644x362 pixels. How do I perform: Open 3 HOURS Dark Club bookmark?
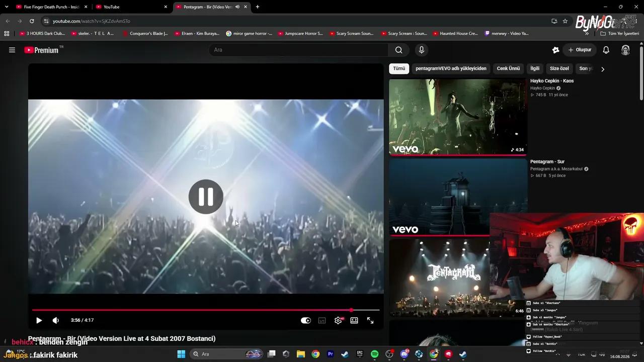(42, 33)
